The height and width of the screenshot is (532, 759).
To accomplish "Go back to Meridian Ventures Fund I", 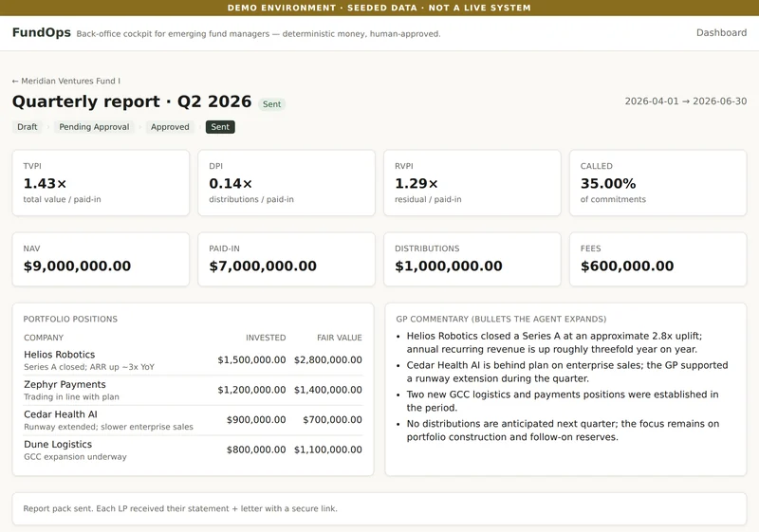I will coord(66,81).
